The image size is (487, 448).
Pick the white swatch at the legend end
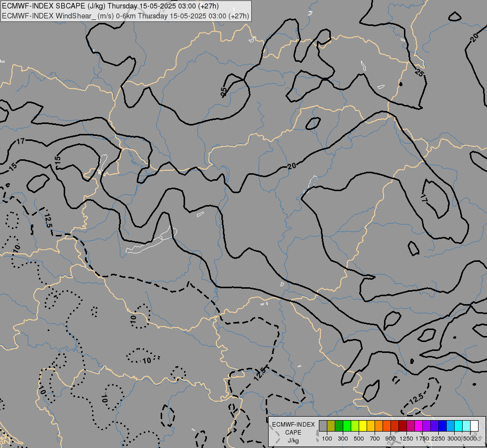click(474, 426)
